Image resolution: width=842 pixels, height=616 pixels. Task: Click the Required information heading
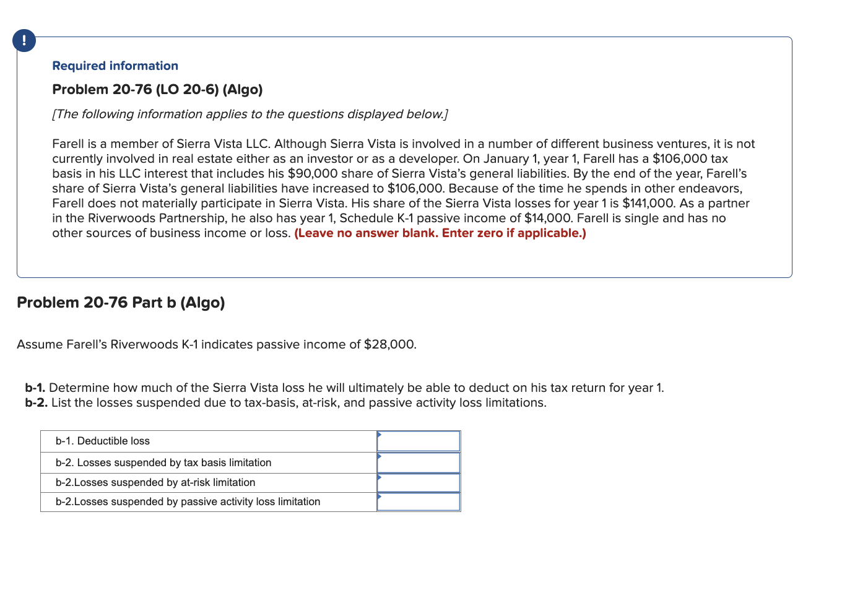tap(115, 66)
